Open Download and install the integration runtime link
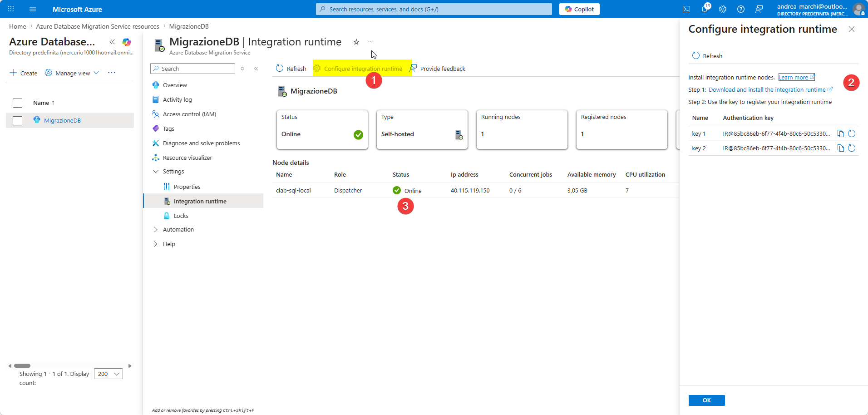This screenshot has height=415, width=868. click(767, 90)
